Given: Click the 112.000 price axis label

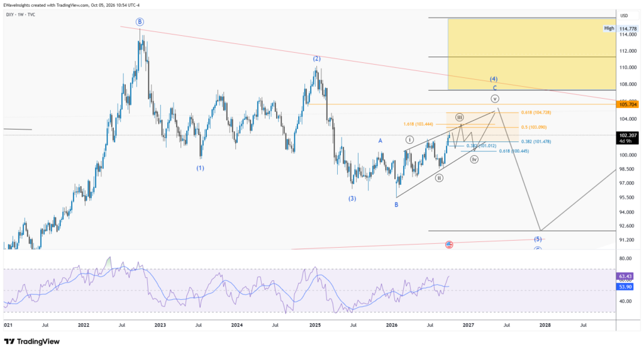Looking at the screenshot, I should (628, 51).
